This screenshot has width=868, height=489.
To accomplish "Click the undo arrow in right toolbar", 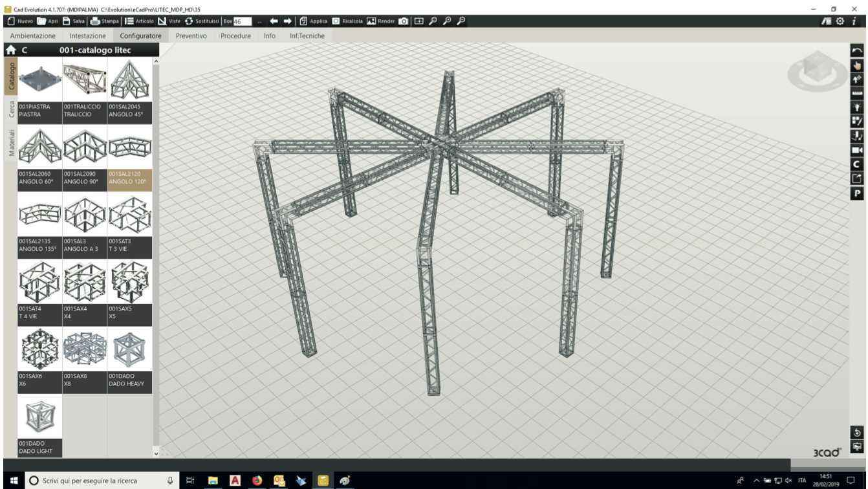I will 857,51.
